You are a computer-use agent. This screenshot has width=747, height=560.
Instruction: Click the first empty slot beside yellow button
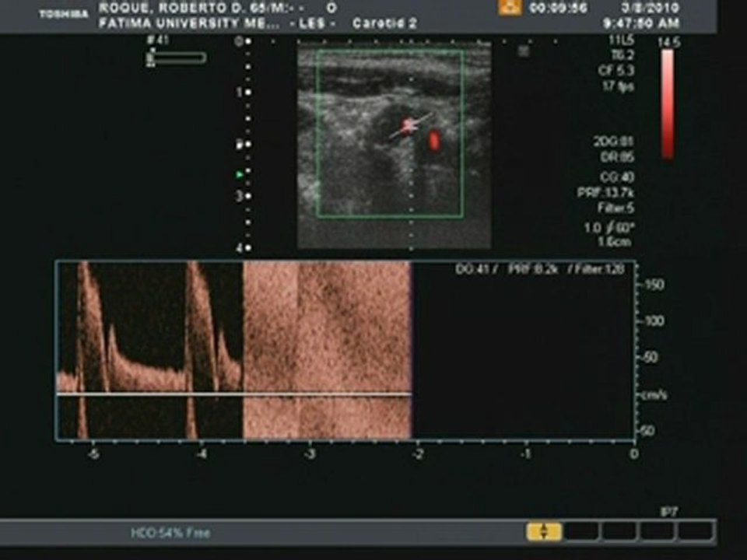click(581, 531)
